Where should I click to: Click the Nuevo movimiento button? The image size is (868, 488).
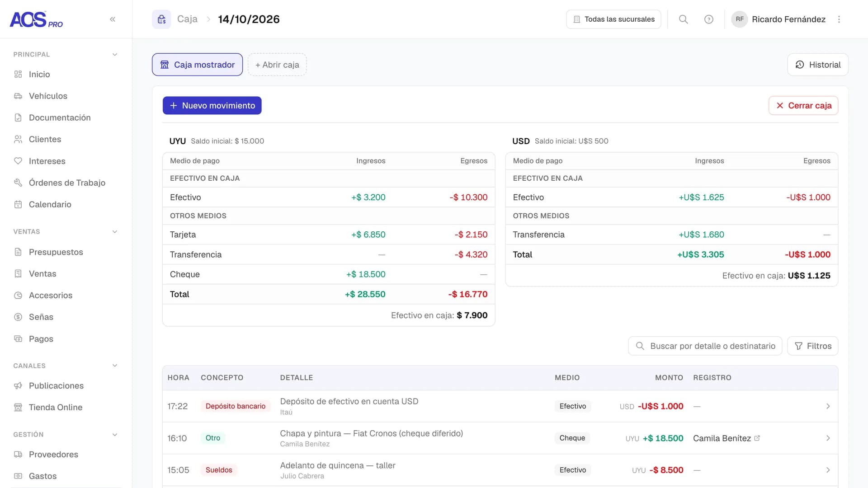click(212, 105)
